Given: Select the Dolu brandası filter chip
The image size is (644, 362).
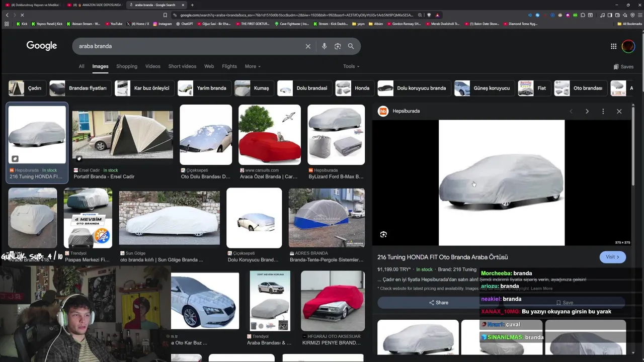Looking at the screenshot, I should point(304,88).
